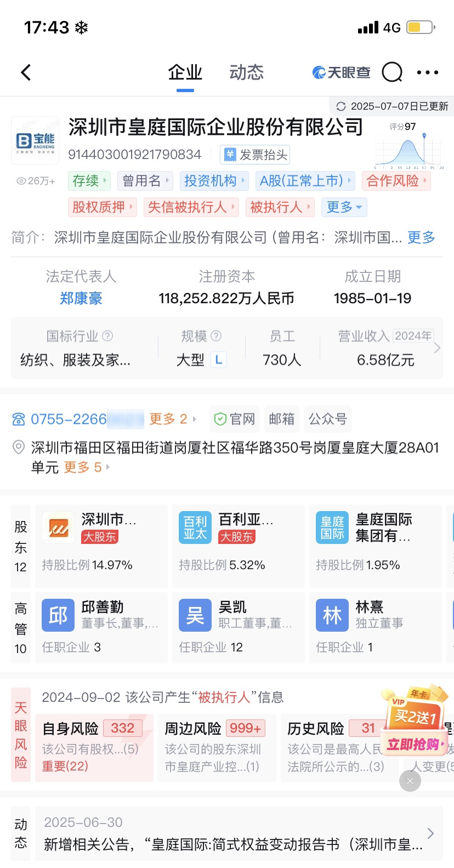
Task: Switch to the 企业 tab
Action: [185, 72]
